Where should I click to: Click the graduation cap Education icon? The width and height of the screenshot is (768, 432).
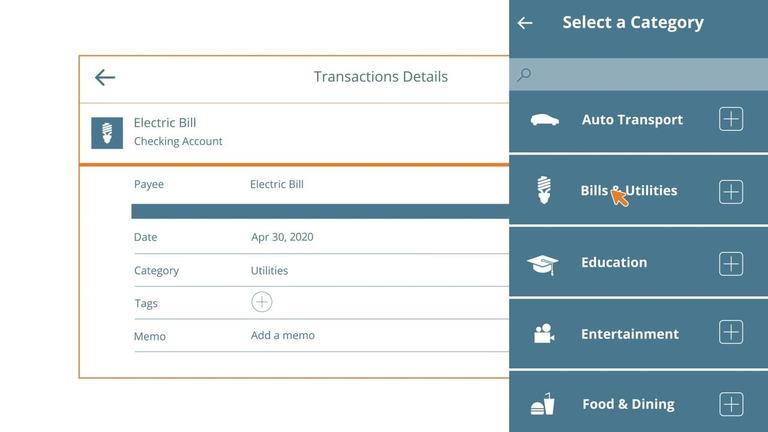coord(543,264)
